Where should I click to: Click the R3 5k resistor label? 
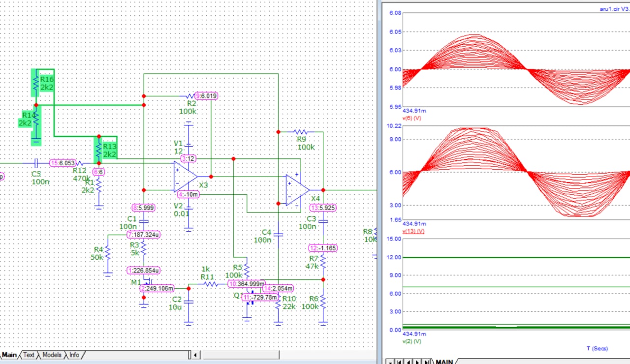pyautogui.click(x=135, y=249)
